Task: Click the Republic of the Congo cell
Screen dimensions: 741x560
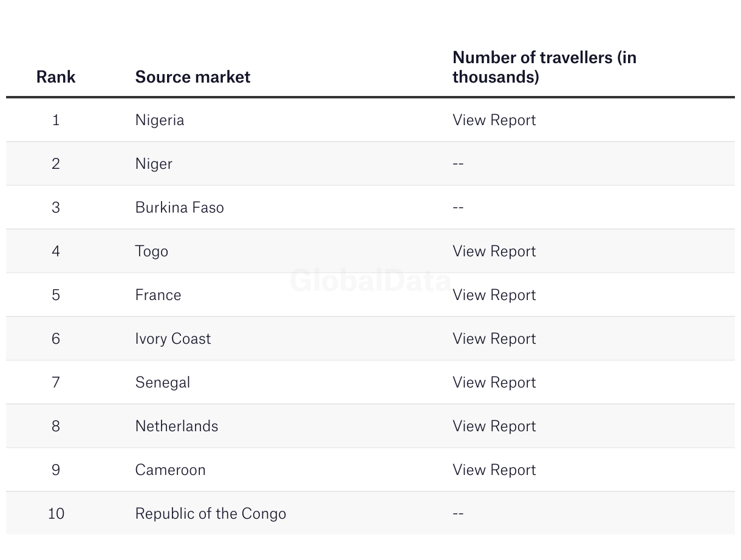Action: pyautogui.click(x=211, y=514)
